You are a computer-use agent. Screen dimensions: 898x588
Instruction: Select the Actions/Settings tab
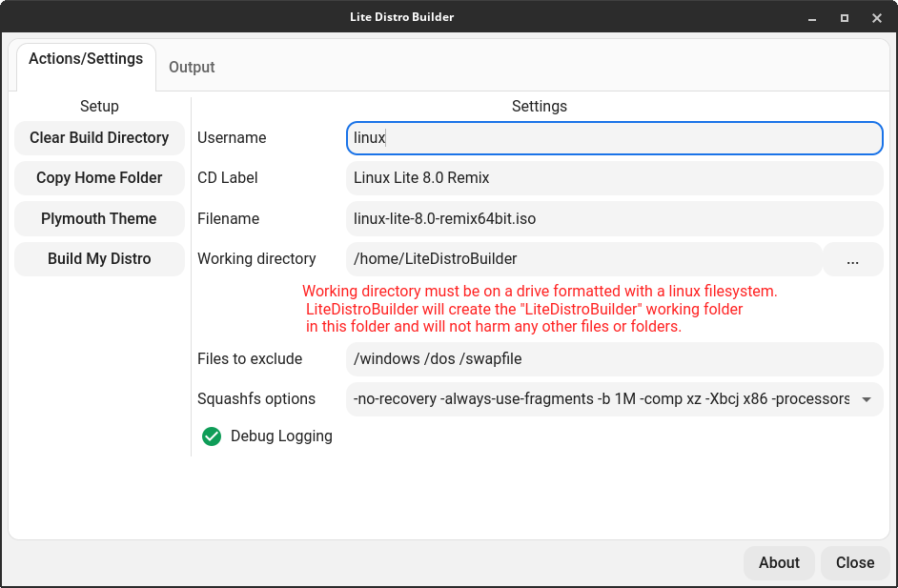tap(86, 66)
